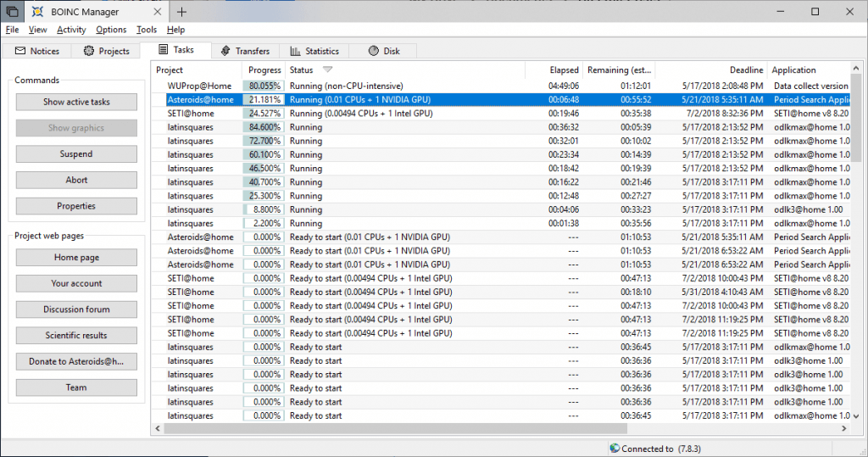
Task: Suspend the selected task
Action: [x=76, y=154]
